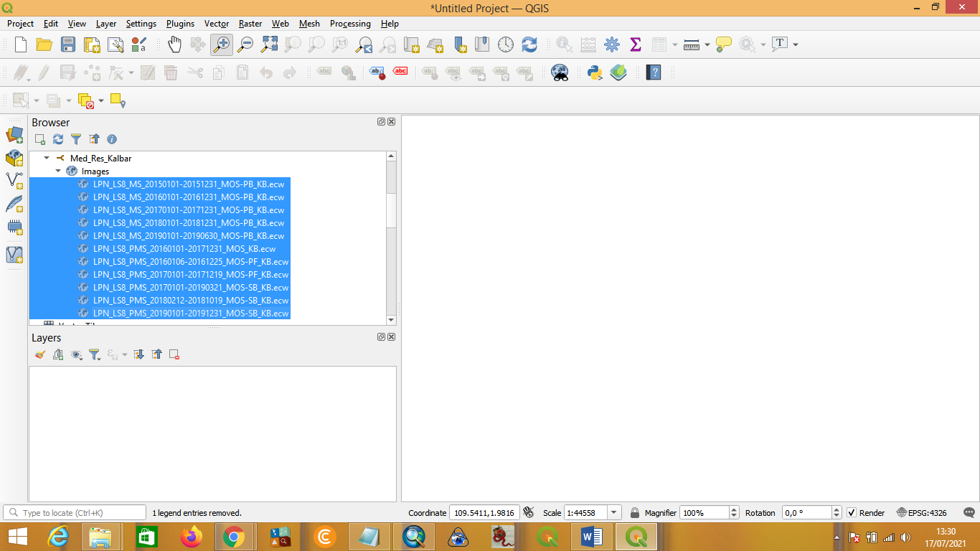Click the Refresh map icon in the toolbar
The width and height of the screenshot is (980, 551).
pos(529,44)
